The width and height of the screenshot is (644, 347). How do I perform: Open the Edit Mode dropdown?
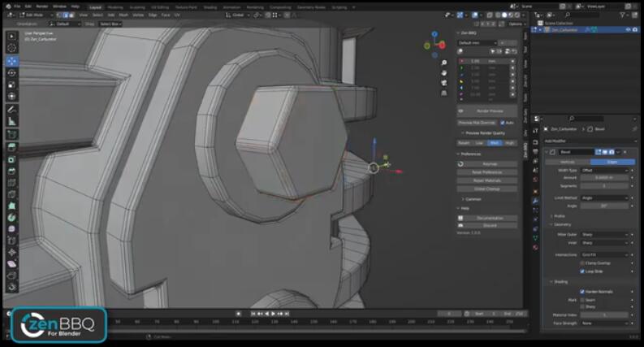[37, 15]
